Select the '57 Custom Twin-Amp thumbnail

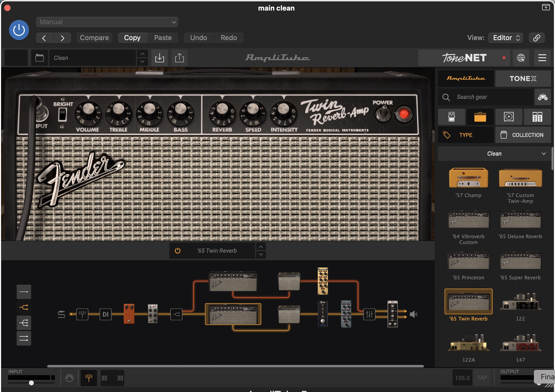pos(520,178)
